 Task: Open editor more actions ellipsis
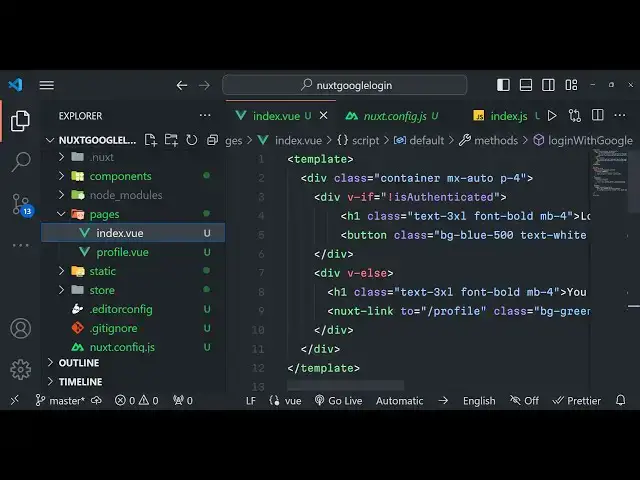pyautogui.click(x=620, y=116)
